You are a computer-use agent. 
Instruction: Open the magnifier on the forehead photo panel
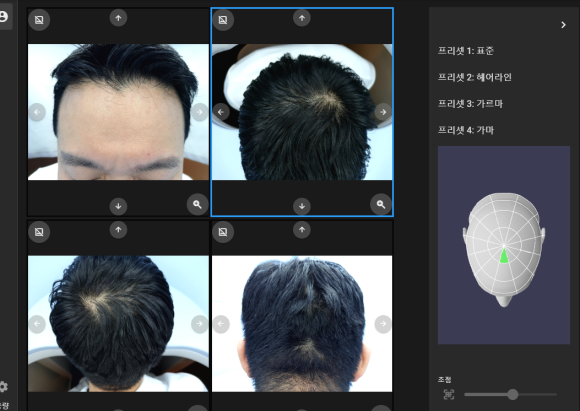point(197,204)
